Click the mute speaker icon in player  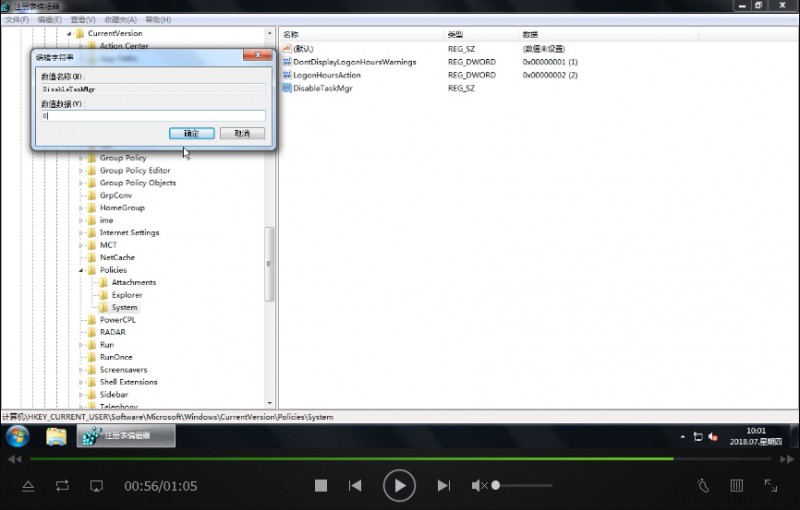[479, 486]
